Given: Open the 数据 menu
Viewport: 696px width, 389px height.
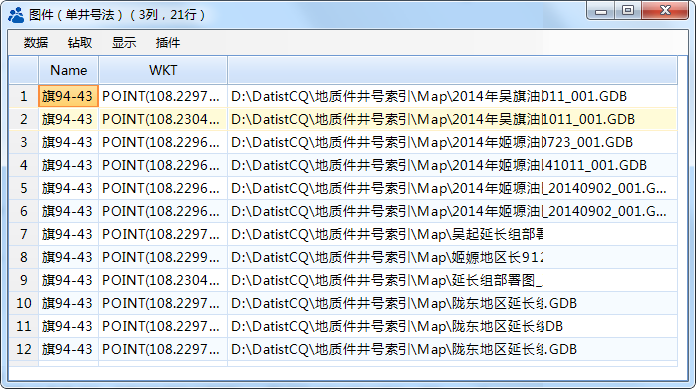Looking at the screenshot, I should pyautogui.click(x=36, y=43).
